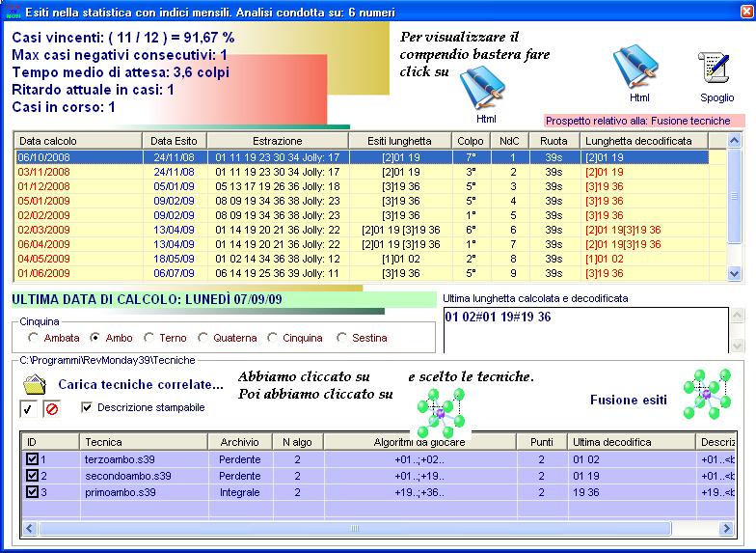Uncheck the primoambo.s39 row checkbox

[33, 492]
